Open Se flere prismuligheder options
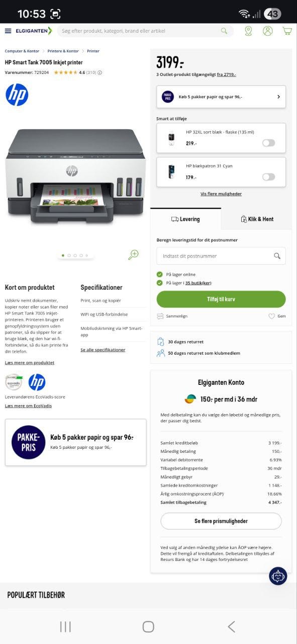The height and width of the screenshot is (644, 297). click(x=221, y=521)
